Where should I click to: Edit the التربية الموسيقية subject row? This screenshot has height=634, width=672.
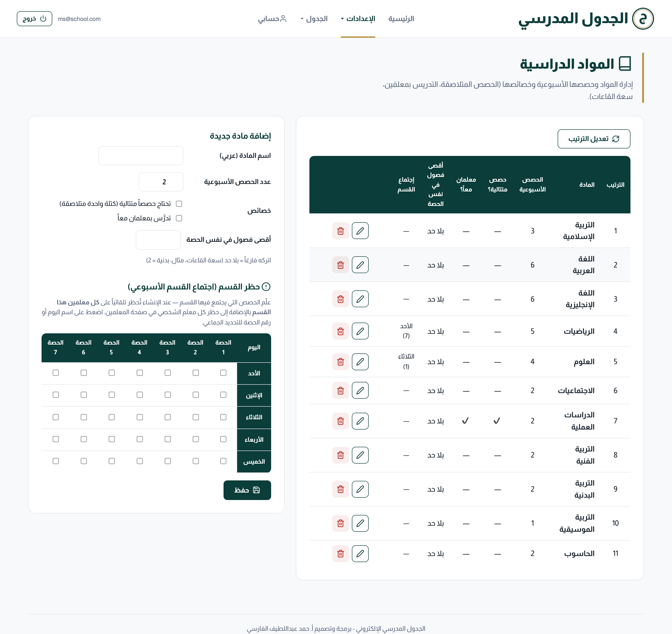[360, 523]
